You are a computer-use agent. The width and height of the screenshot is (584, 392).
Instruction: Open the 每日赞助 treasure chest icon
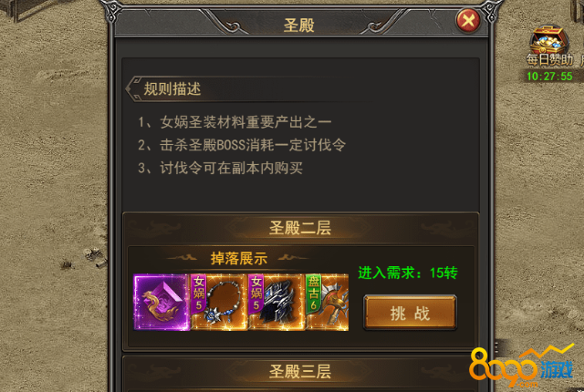pyautogui.click(x=549, y=40)
